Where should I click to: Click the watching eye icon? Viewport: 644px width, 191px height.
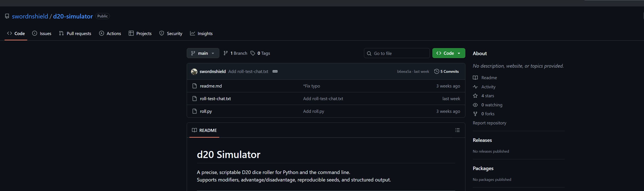(475, 105)
